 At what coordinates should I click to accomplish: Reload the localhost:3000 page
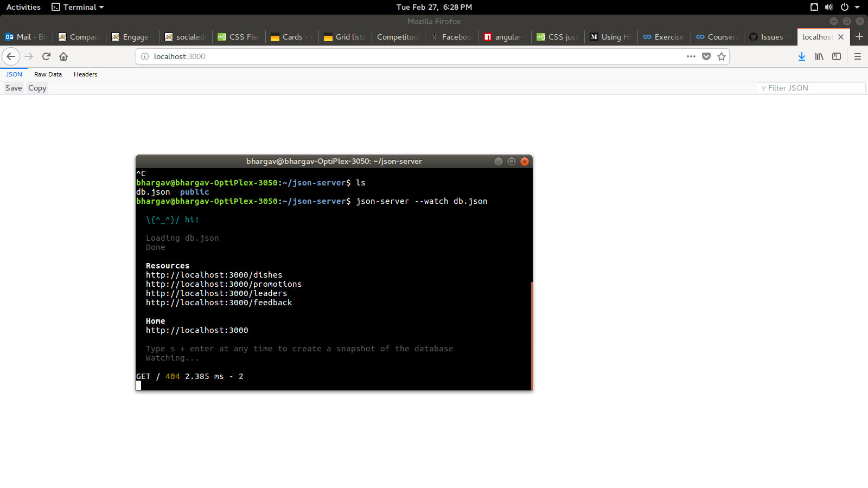tap(46, 56)
